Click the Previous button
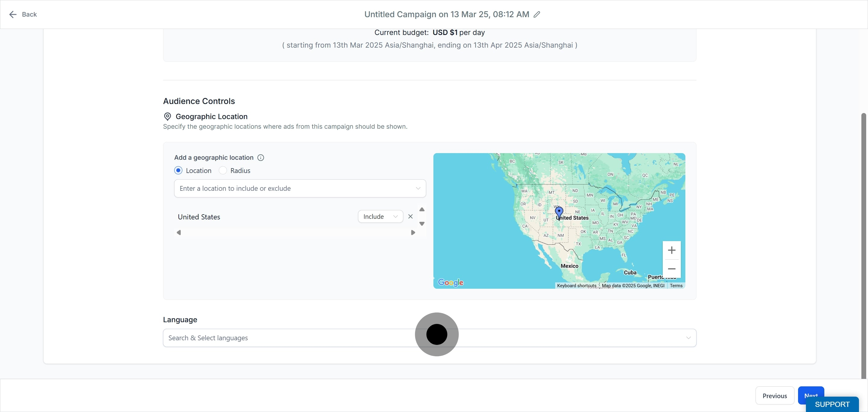The image size is (868, 412). 774,396
